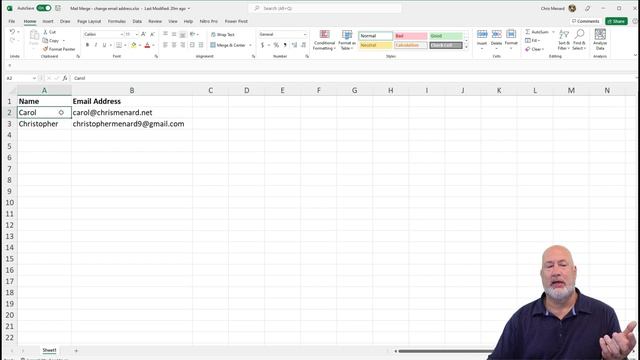Toggle Wrap Text on the cell
Viewport: 640px width, 360px height.
coord(223,35)
